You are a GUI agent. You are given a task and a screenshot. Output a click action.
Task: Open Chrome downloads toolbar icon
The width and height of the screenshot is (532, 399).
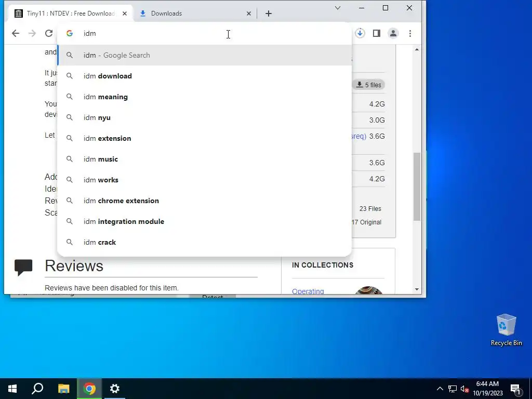coord(360,33)
